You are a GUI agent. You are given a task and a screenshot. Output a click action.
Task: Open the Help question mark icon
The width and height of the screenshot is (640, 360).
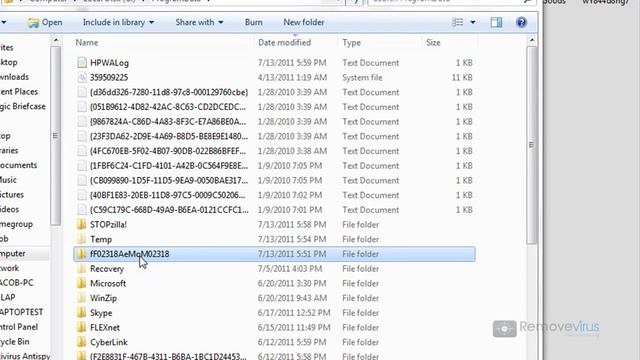click(x=521, y=22)
